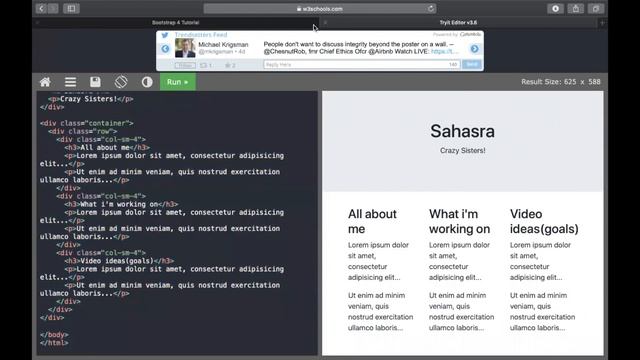
Task: Show all tabs overview button
Action: point(596,9)
